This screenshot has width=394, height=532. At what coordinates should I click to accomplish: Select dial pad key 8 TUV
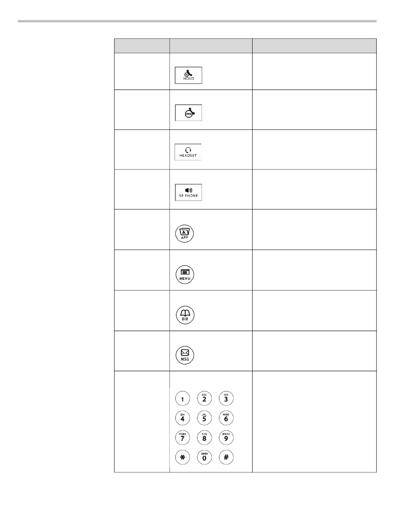204,438
